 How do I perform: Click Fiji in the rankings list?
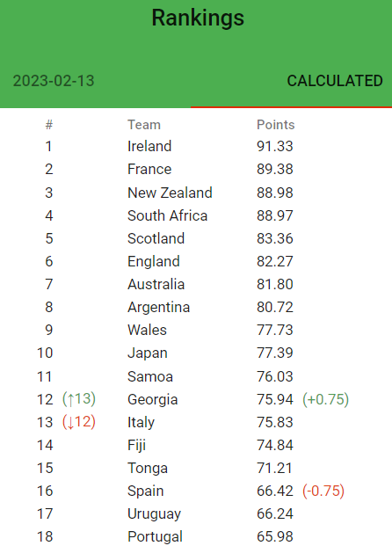pyautogui.click(x=136, y=446)
